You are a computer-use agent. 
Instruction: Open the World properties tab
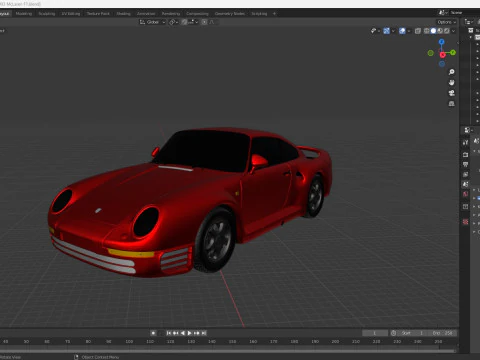point(466,194)
